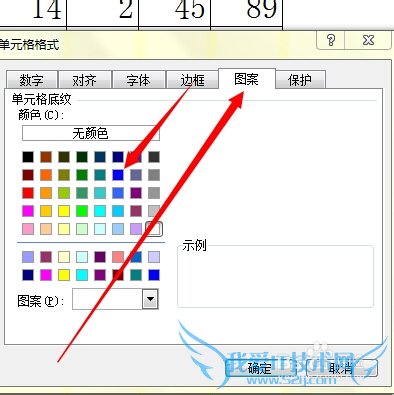
Task: Select the sky blue swatch in the fourth row
Action: coord(118,211)
